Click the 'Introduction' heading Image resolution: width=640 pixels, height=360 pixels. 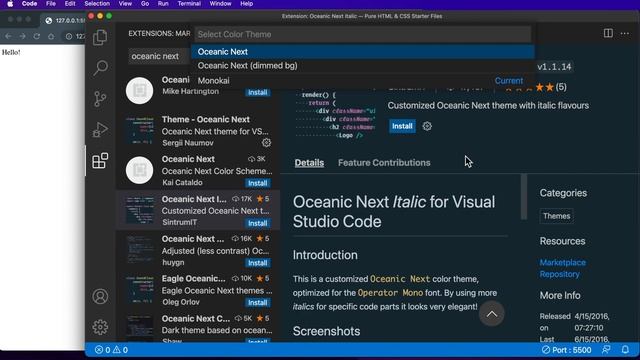tap(325, 255)
